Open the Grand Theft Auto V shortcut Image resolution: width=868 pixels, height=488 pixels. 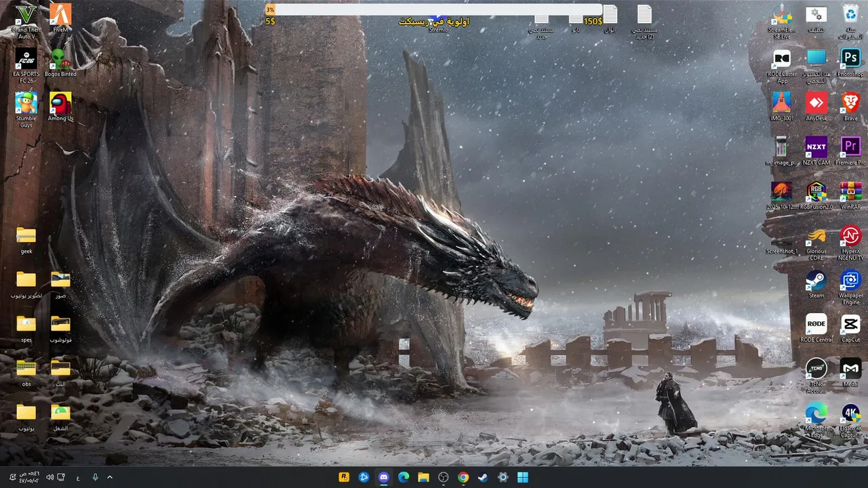coord(26,22)
